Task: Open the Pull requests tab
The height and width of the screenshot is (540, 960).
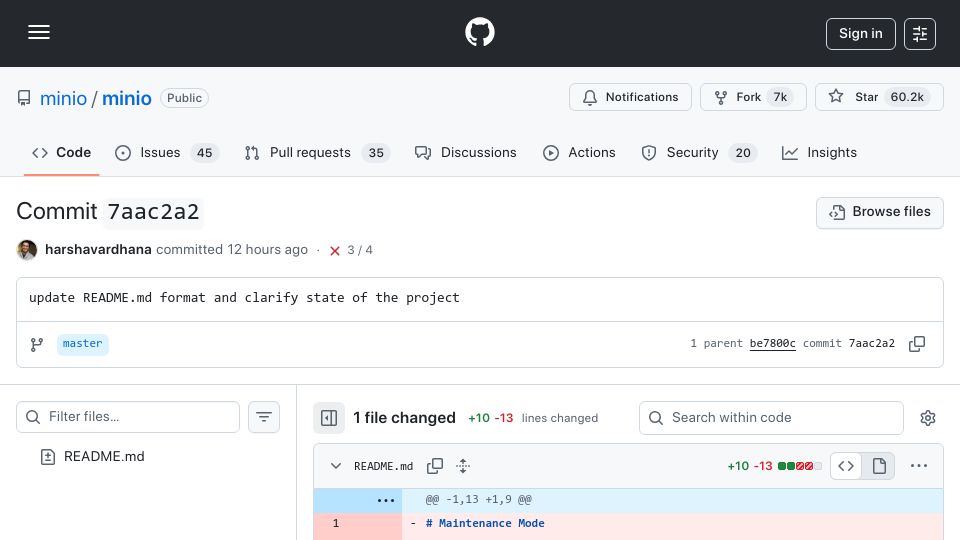Action: coord(317,152)
